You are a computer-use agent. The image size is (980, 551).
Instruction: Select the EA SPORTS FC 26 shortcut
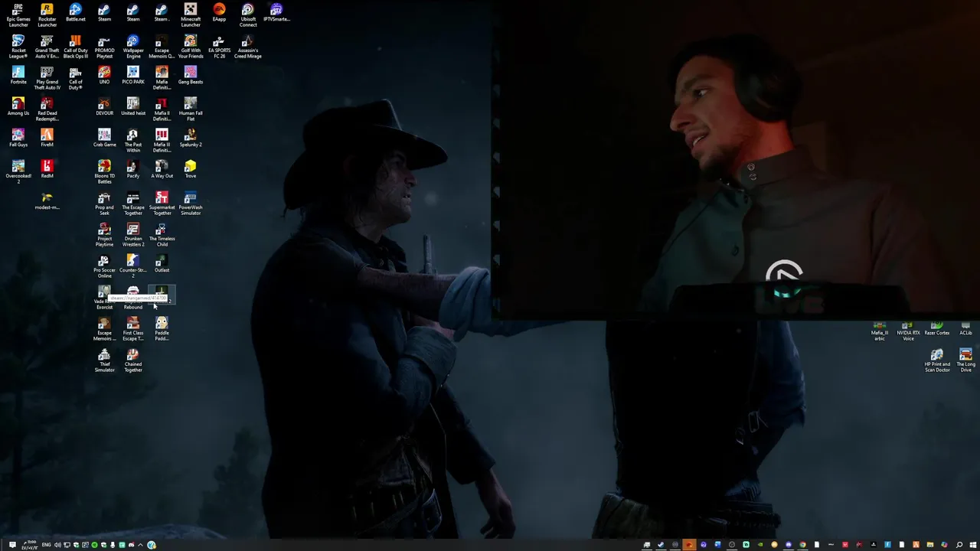pyautogui.click(x=219, y=47)
